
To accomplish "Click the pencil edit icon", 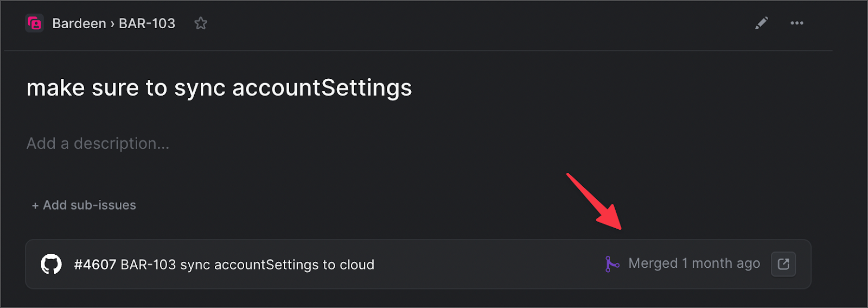I will [762, 23].
